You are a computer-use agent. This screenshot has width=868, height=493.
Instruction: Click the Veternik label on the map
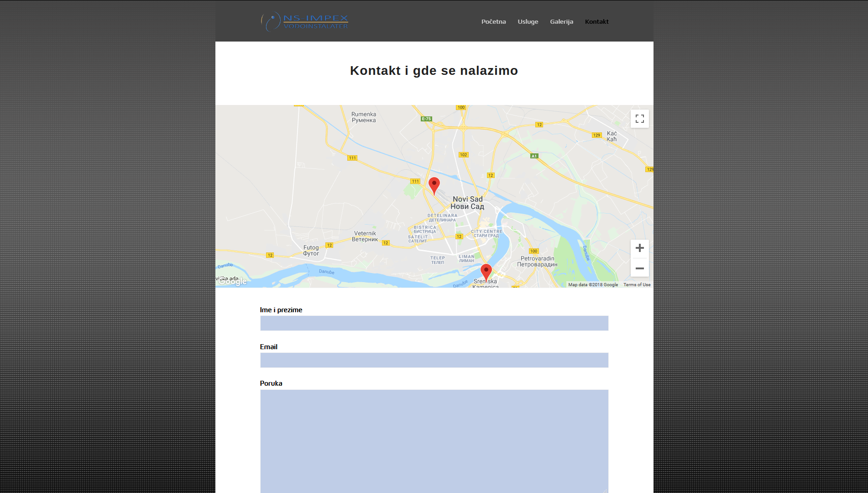coord(365,236)
